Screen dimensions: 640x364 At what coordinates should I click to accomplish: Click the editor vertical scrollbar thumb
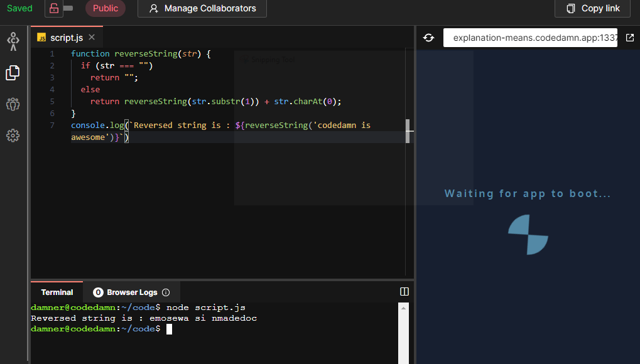408,131
